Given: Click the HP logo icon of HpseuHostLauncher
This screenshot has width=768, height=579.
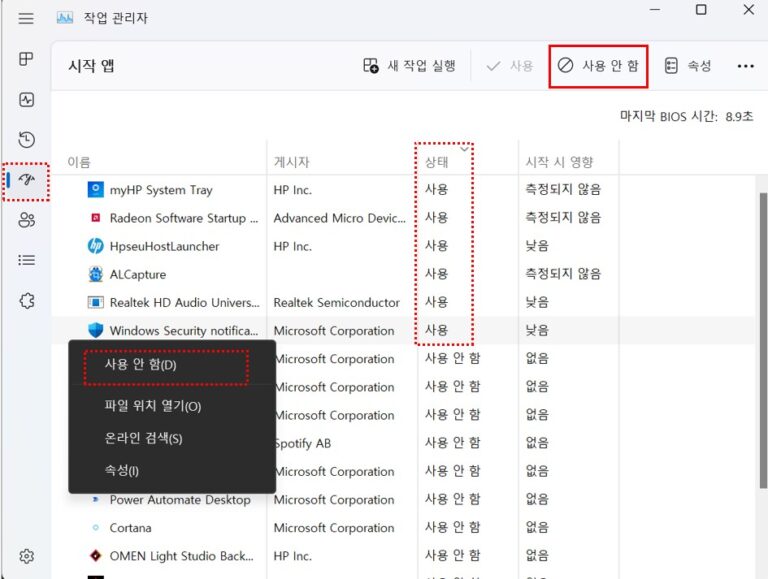Looking at the screenshot, I should tap(96, 245).
